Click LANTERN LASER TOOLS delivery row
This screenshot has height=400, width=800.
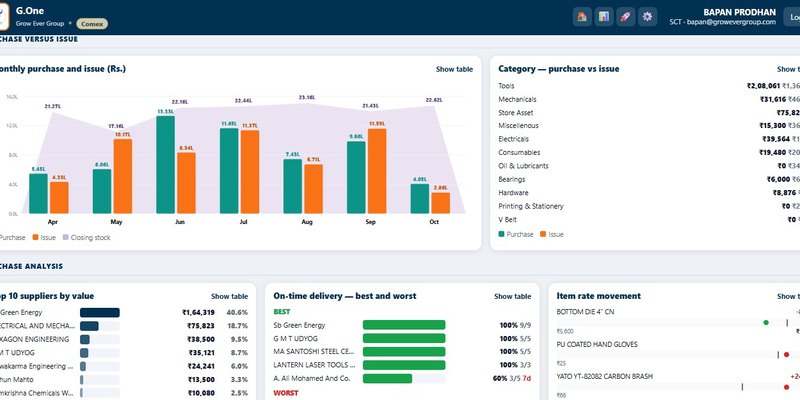pyautogui.click(x=402, y=365)
